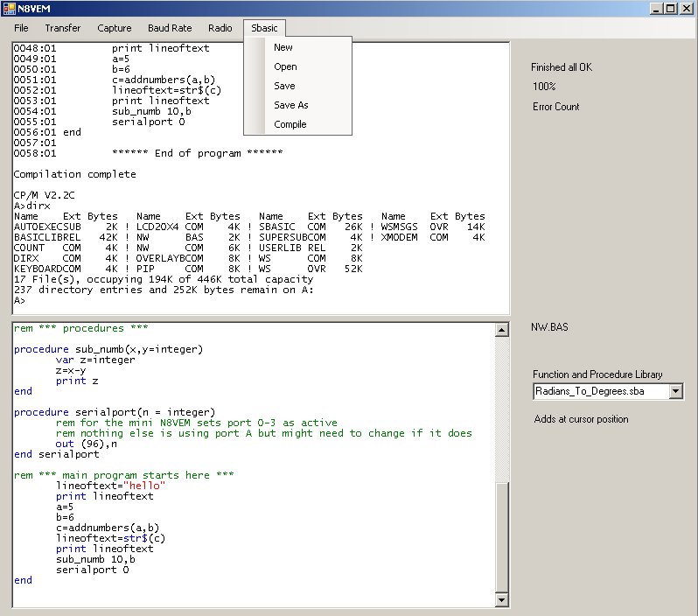The image size is (698, 616).
Task: Select Save As in the Sbasic menu
Action: pos(290,105)
